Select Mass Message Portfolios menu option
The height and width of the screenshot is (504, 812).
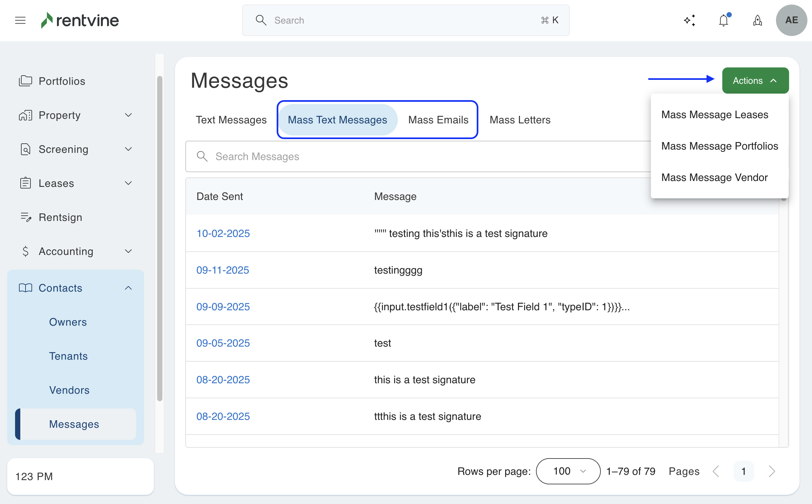719,146
